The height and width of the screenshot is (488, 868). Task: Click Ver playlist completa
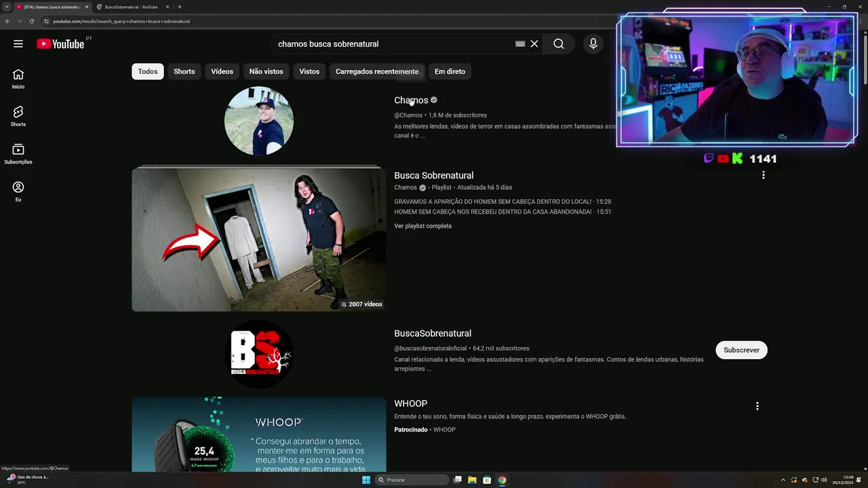click(422, 226)
